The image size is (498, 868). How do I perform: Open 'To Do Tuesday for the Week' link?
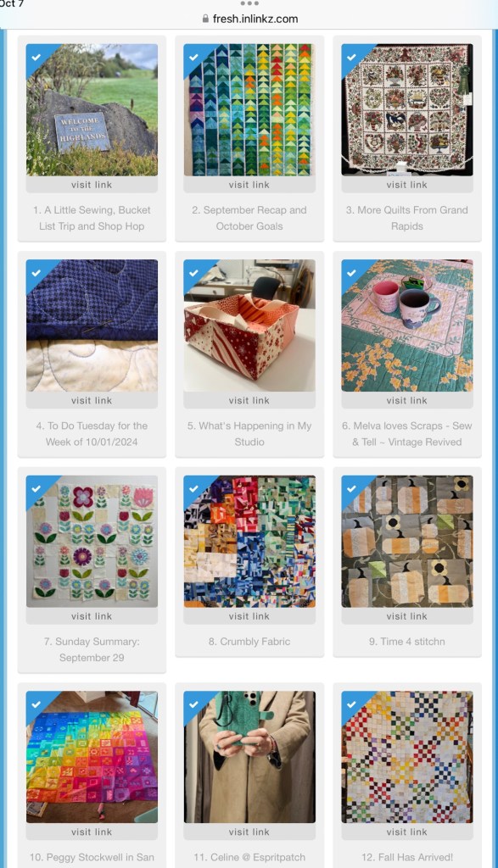92,434
